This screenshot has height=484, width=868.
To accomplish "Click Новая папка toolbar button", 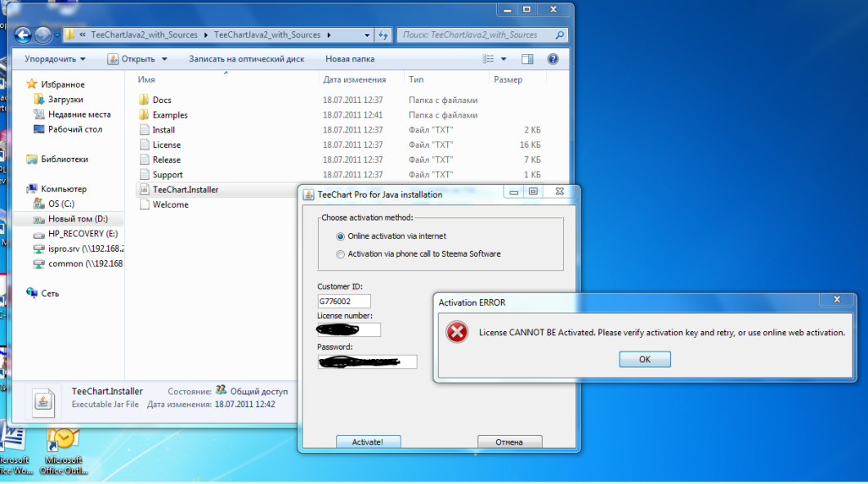I will point(350,59).
